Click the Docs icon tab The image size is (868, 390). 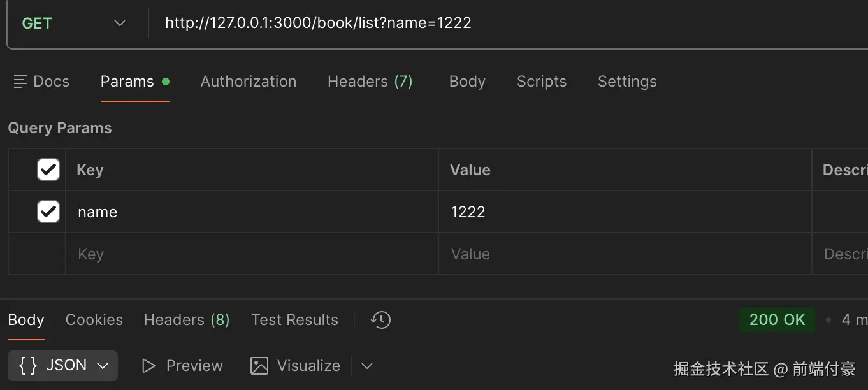(x=20, y=82)
